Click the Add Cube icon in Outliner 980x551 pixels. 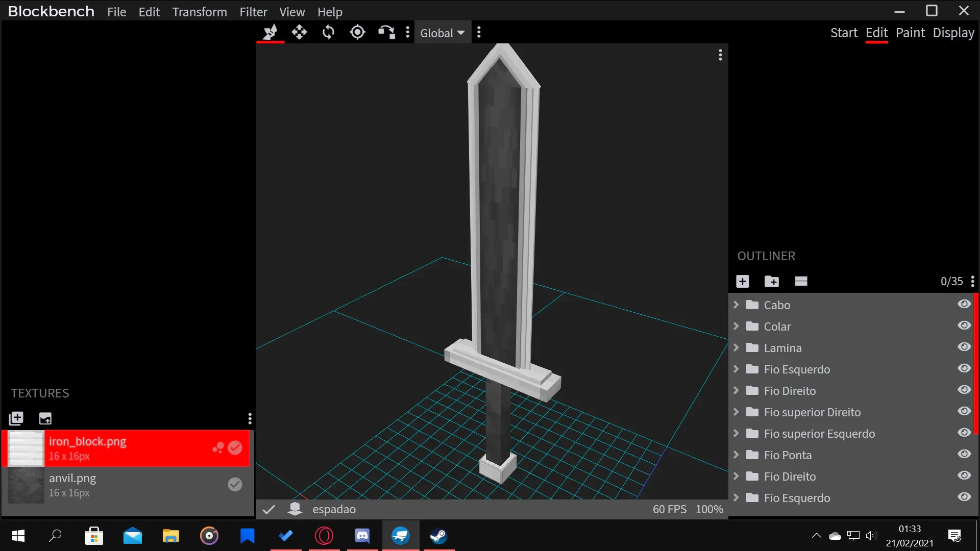click(x=743, y=281)
